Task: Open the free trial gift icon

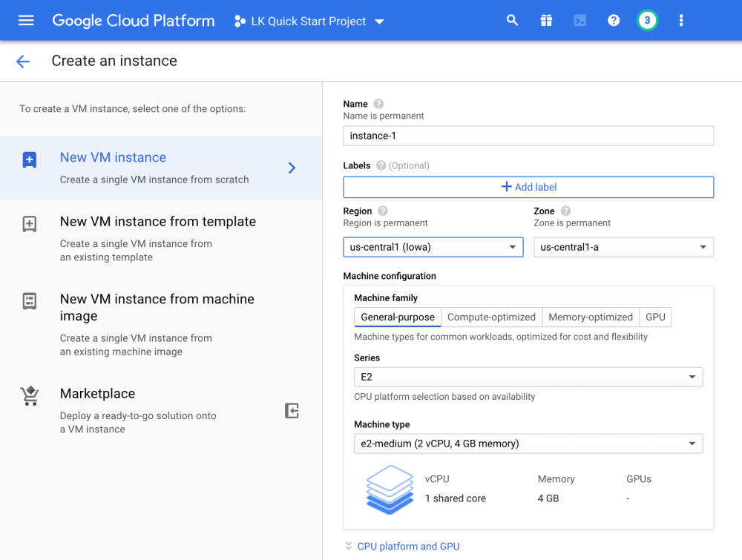Action: pyautogui.click(x=546, y=21)
